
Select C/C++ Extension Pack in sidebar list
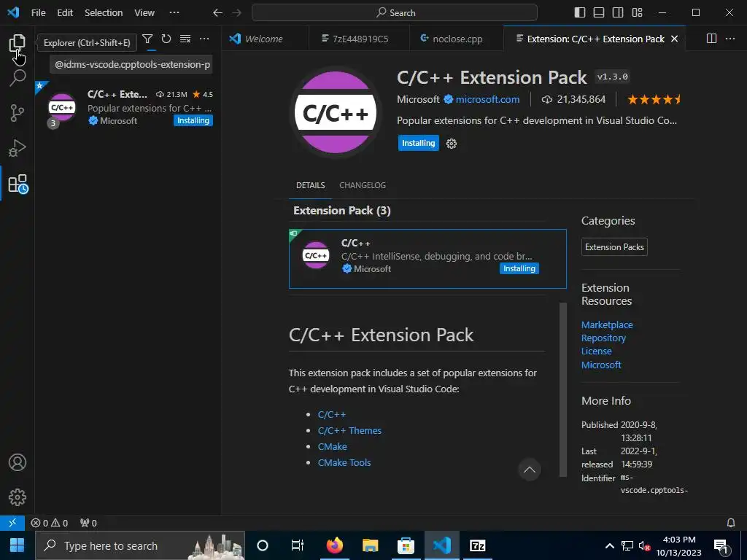(128, 108)
